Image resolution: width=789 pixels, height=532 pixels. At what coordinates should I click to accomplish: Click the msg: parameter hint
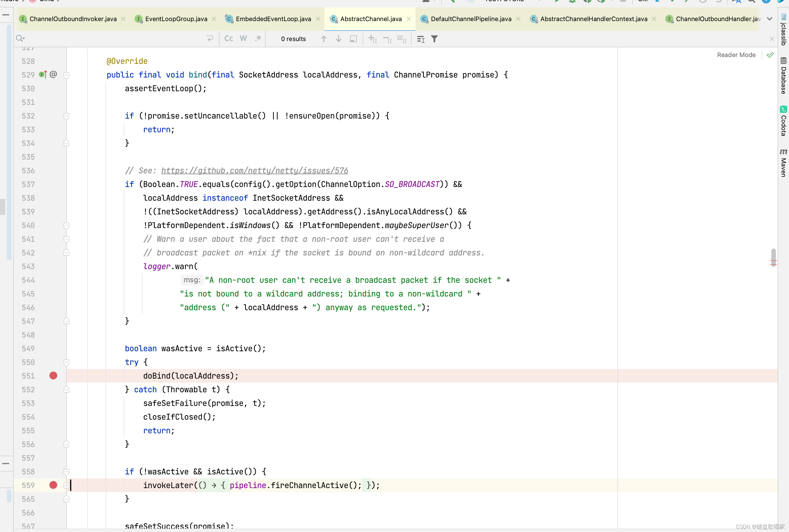[192, 280]
